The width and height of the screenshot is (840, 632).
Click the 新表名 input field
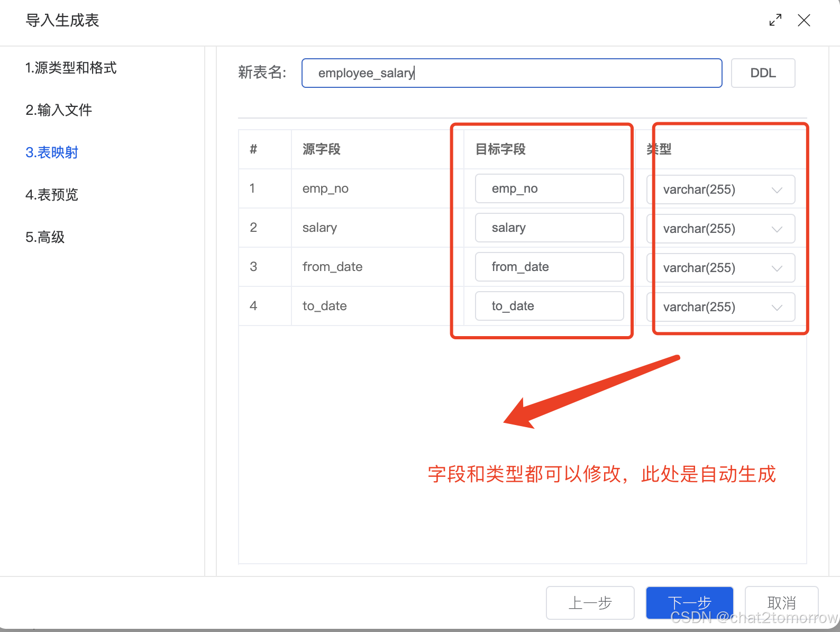coord(512,73)
